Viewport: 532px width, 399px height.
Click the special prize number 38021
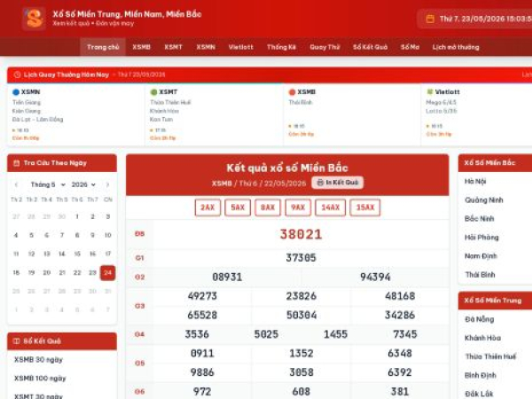(x=301, y=234)
